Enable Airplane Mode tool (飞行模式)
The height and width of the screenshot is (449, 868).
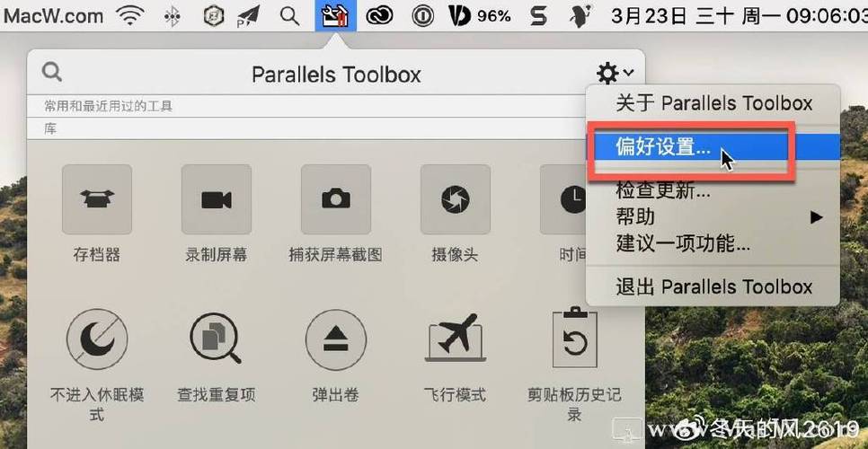[x=455, y=338]
